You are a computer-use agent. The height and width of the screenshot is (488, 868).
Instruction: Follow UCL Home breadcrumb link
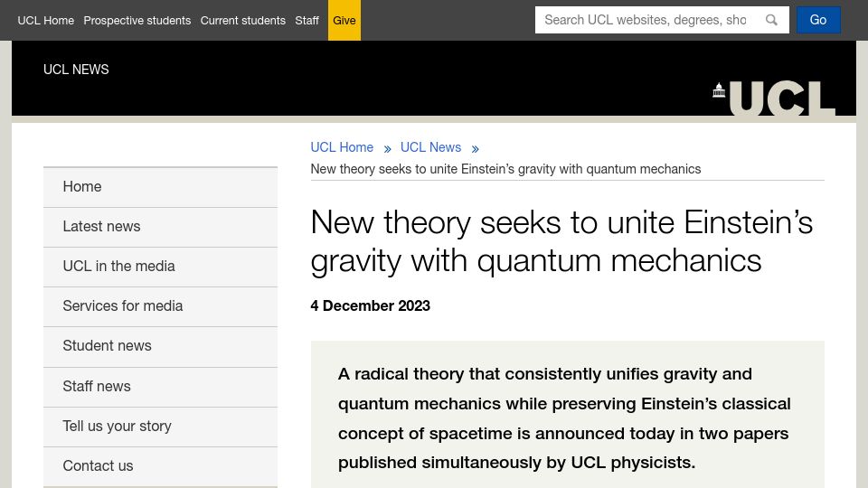342,147
